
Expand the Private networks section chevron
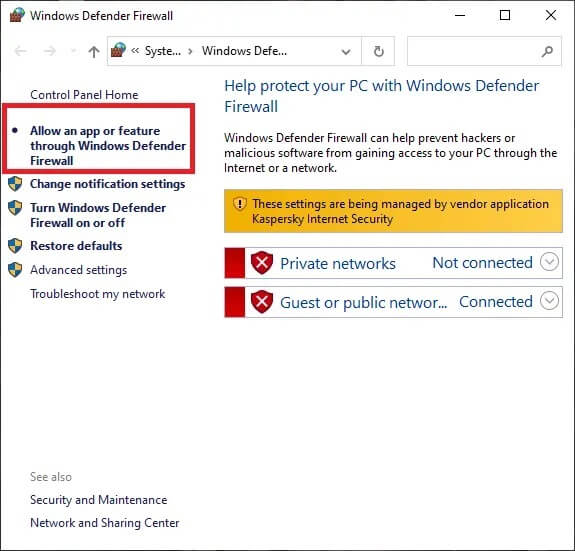pyautogui.click(x=549, y=262)
